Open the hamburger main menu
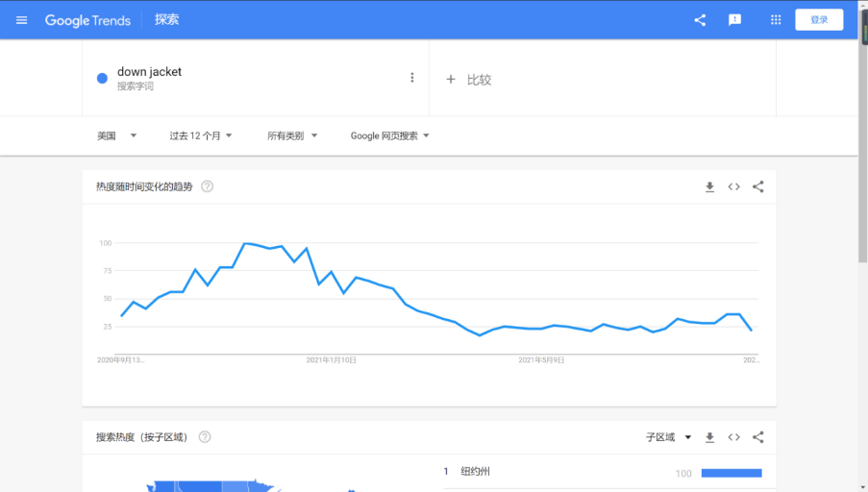 (22, 20)
